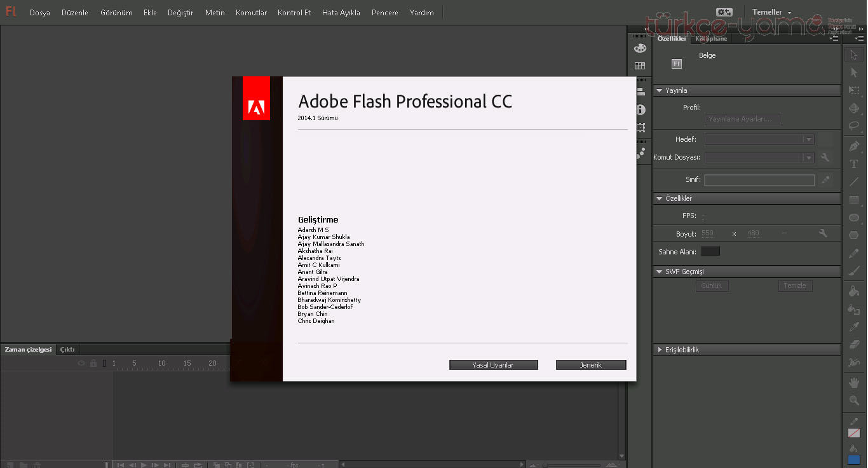Image resolution: width=868 pixels, height=468 pixels.
Task: Select the Zoom magnifier tool
Action: pyautogui.click(x=854, y=401)
